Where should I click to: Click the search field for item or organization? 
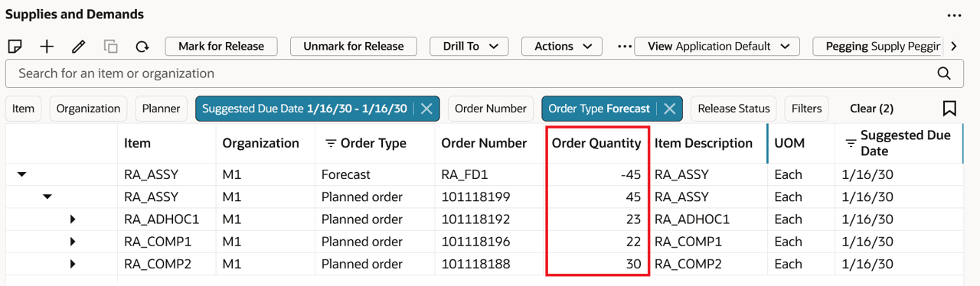point(484,73)
